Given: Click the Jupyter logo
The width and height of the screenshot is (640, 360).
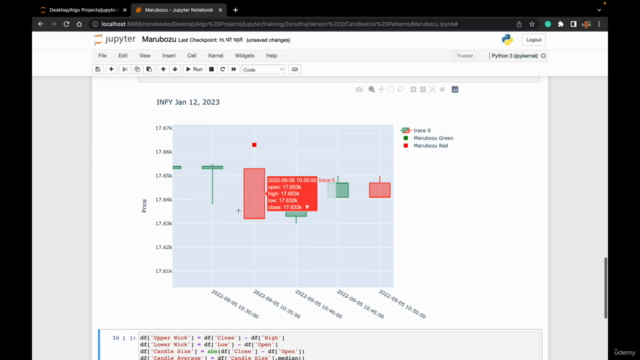Looking at the screenshot, I should coord(115,40).
